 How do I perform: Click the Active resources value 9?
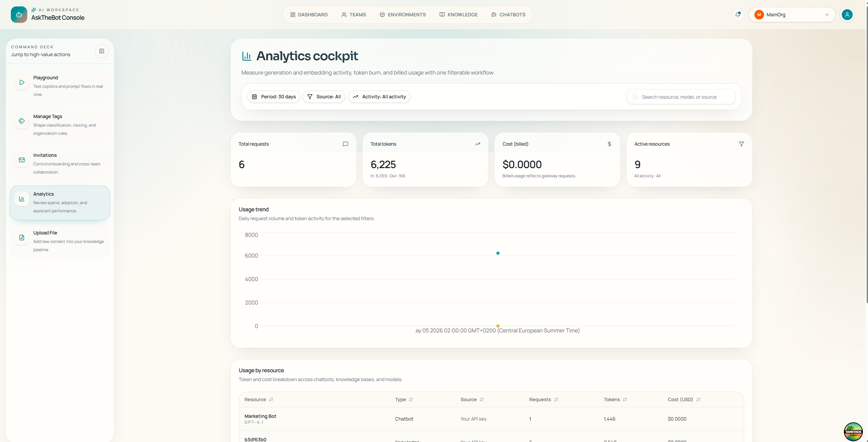pyautogui.click(x=637, y=165)
